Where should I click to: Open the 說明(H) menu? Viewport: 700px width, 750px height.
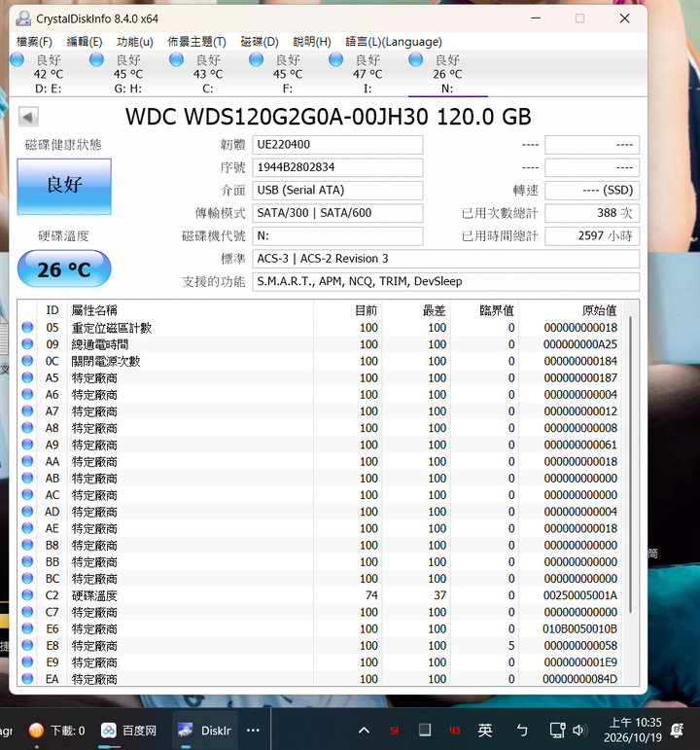point(312,42)
